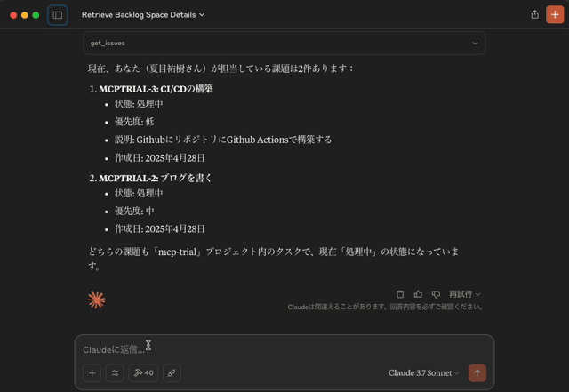Give a thumbs down to the response
The height and width of the screenshot is (392, 569).
coord(436,294)
